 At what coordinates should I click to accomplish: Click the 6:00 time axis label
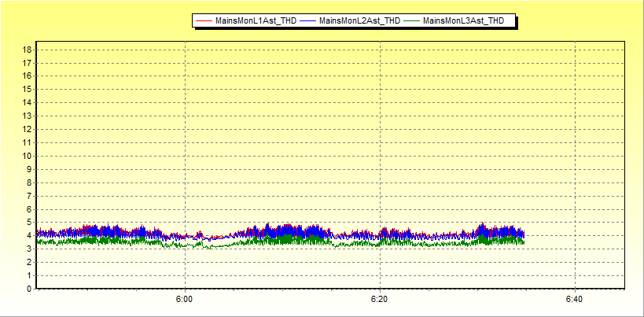184,300
